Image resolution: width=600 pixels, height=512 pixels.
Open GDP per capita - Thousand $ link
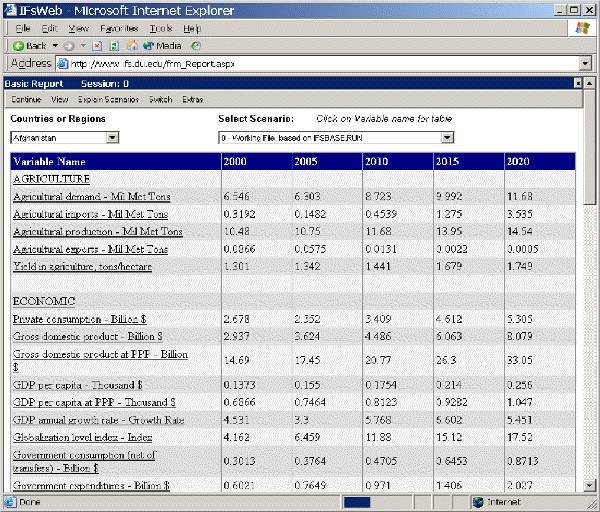[x=77, y=385]
